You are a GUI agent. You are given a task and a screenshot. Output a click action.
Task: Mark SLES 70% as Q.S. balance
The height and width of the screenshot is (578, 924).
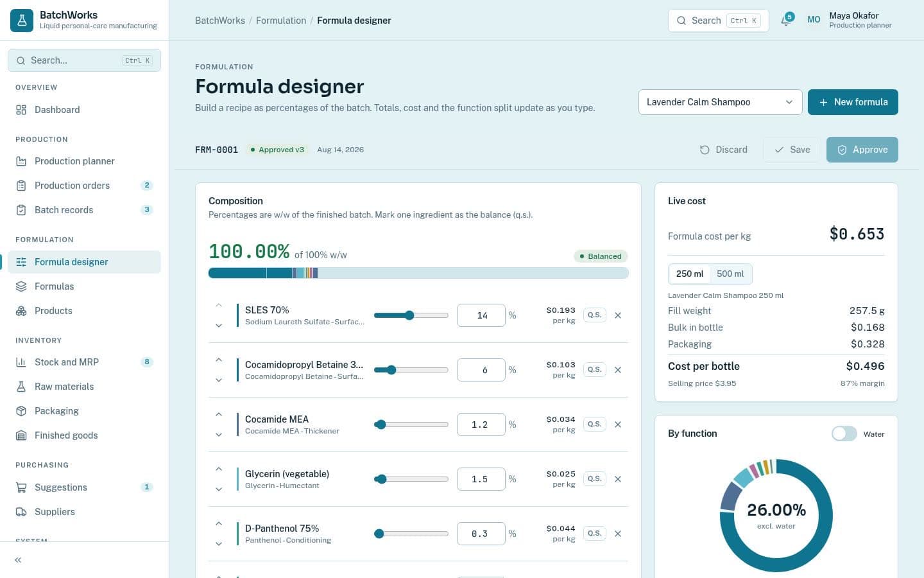point(595,315)
